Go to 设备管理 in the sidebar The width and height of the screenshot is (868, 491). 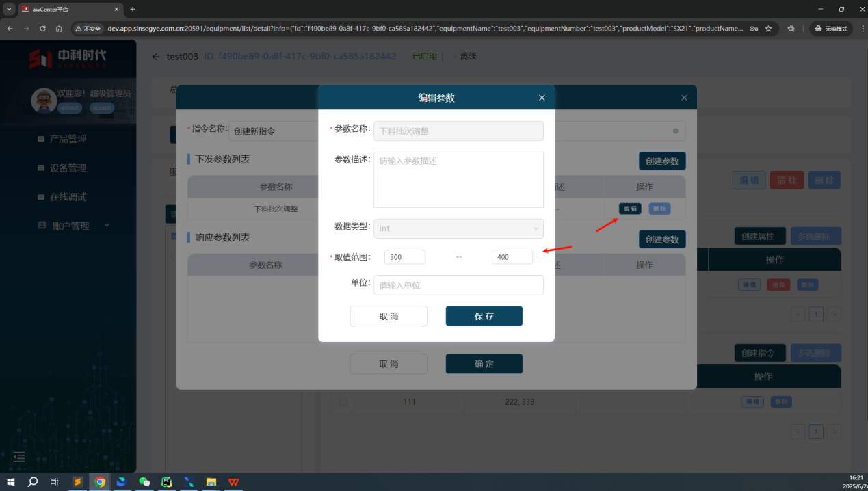(68, 168)
